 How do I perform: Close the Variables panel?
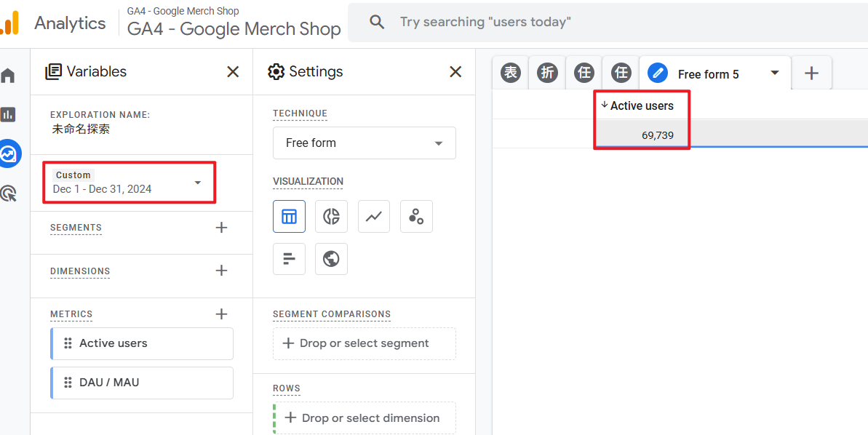tap(233, 72)
